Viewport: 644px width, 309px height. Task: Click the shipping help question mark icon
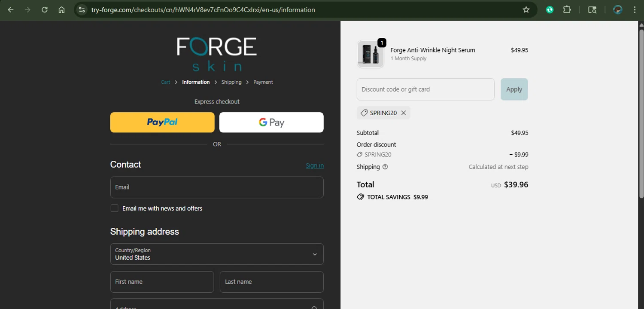pos(385,167)
